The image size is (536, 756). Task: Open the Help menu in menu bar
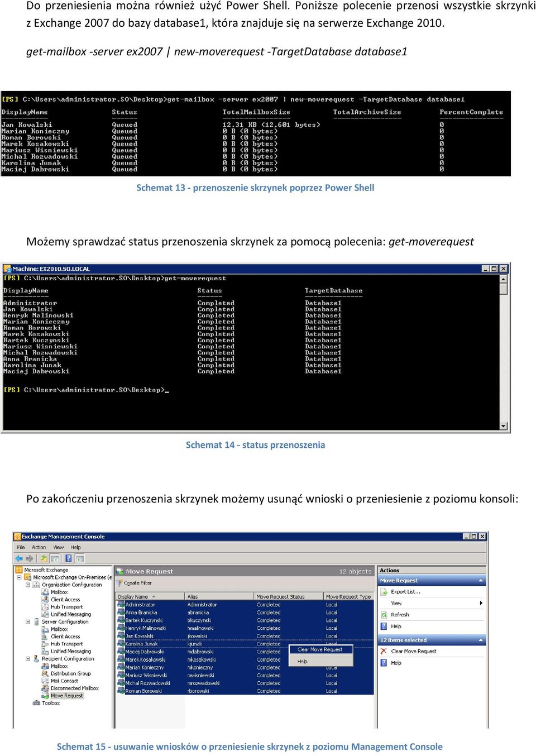pos(76,547)
